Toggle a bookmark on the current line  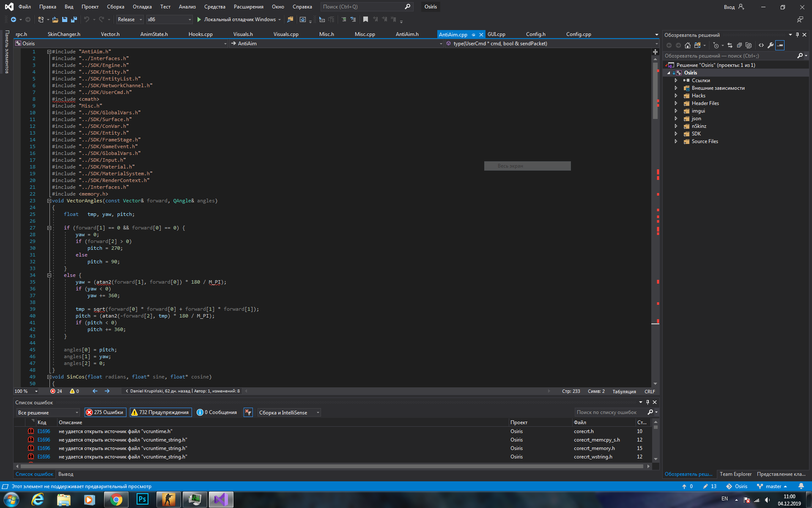click(366, 19)
